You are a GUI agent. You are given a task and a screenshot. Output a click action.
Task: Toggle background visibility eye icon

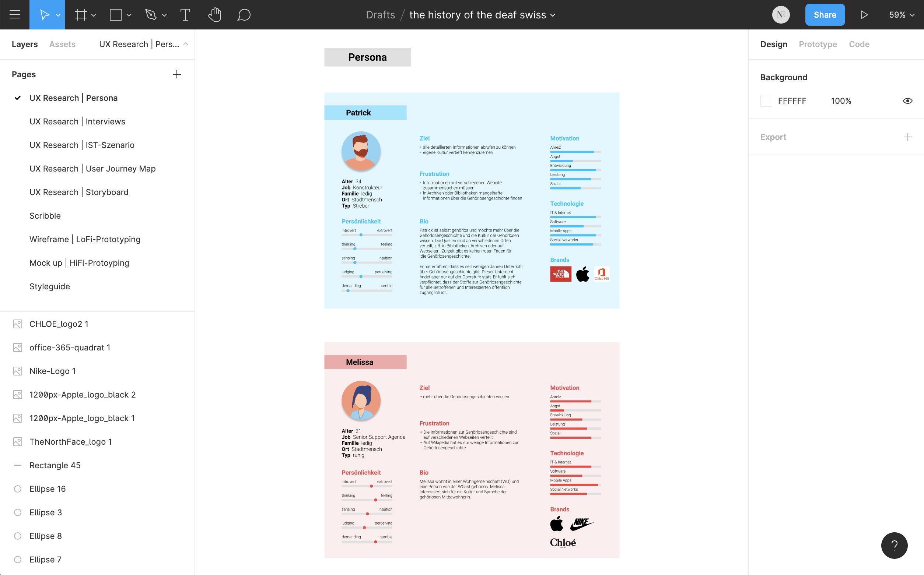tap(907, 101)
